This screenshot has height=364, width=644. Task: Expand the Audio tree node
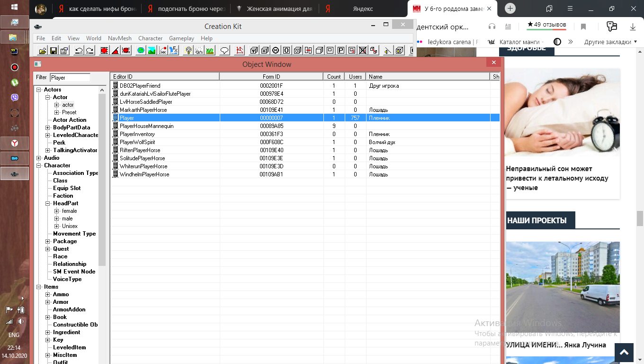pyautogui.click(x=39, y=158)
